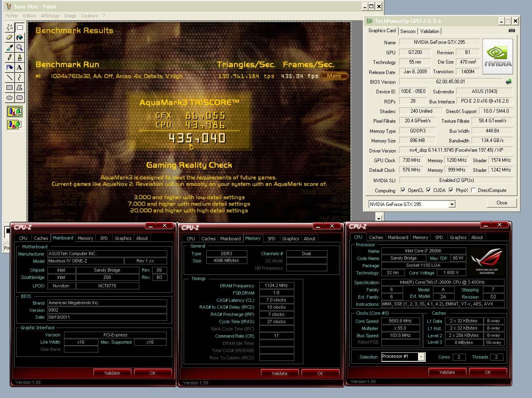Open the Edition menu in Paint
This screenshot has width=532, height=398.
tap(29, 16)
